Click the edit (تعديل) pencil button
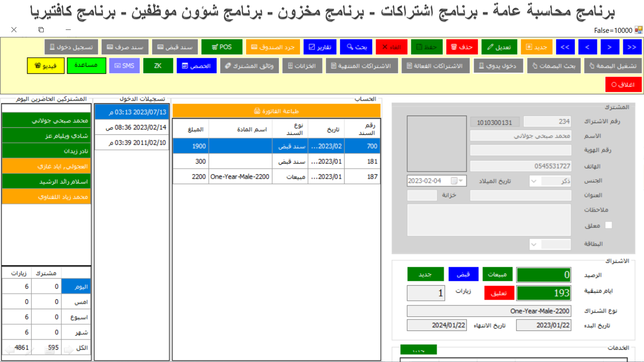 pyautogui.click(x=499, y=47)
